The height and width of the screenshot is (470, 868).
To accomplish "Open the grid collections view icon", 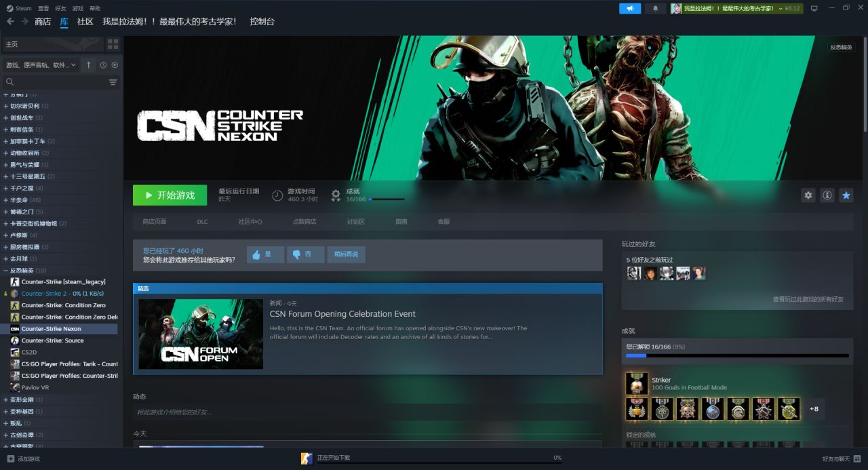I will [x=113, y=44].
